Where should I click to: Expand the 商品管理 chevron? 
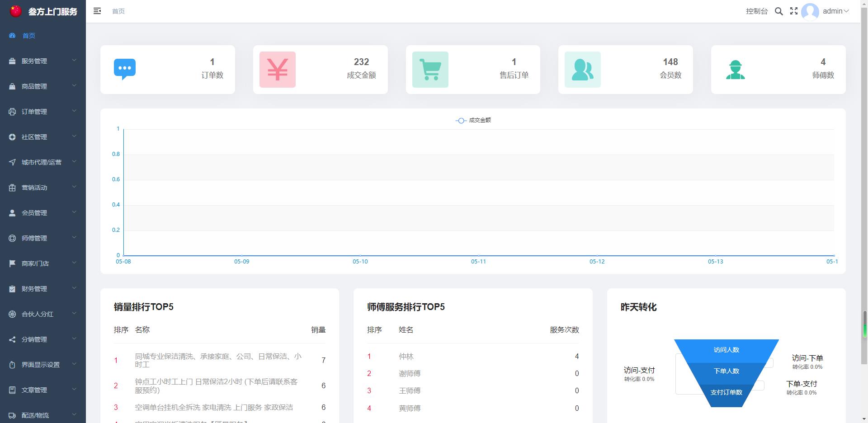pos(74,86)
